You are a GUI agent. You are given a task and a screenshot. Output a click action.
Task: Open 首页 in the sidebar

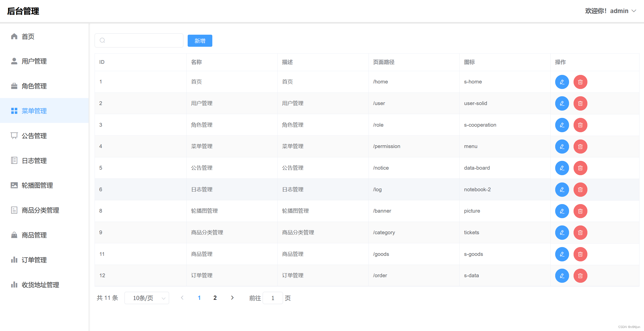(44, 36)
